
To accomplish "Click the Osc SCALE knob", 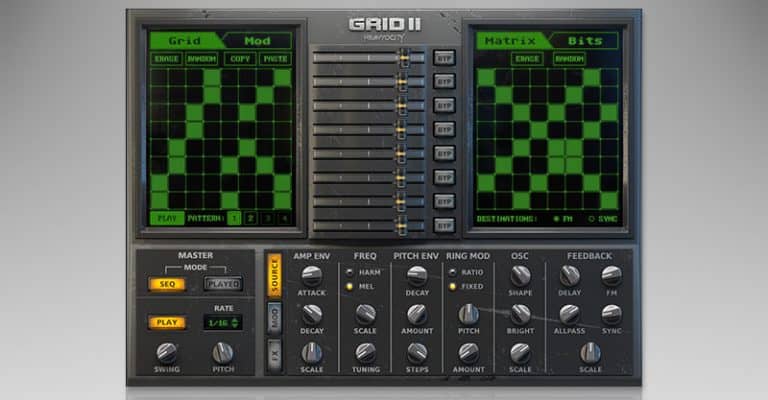I will point(520,353).
